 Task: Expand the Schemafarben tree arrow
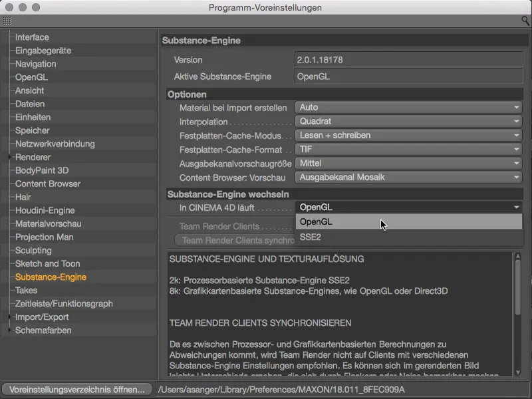(9, 330)
